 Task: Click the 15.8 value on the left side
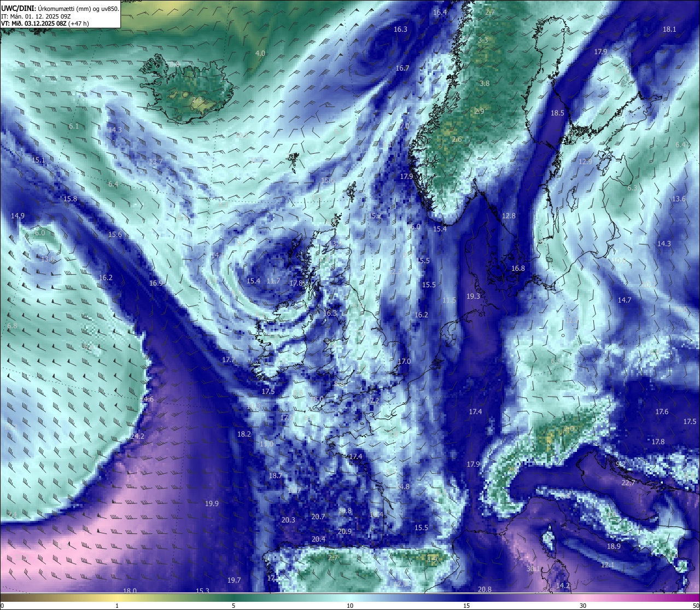click(70, 199)
